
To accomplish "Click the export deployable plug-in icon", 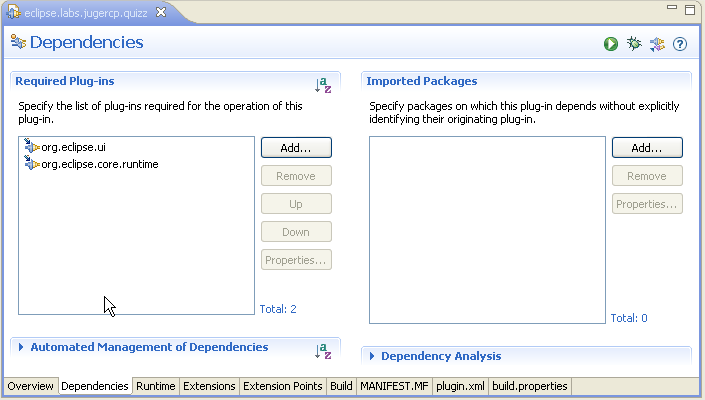I will (657, 44).
